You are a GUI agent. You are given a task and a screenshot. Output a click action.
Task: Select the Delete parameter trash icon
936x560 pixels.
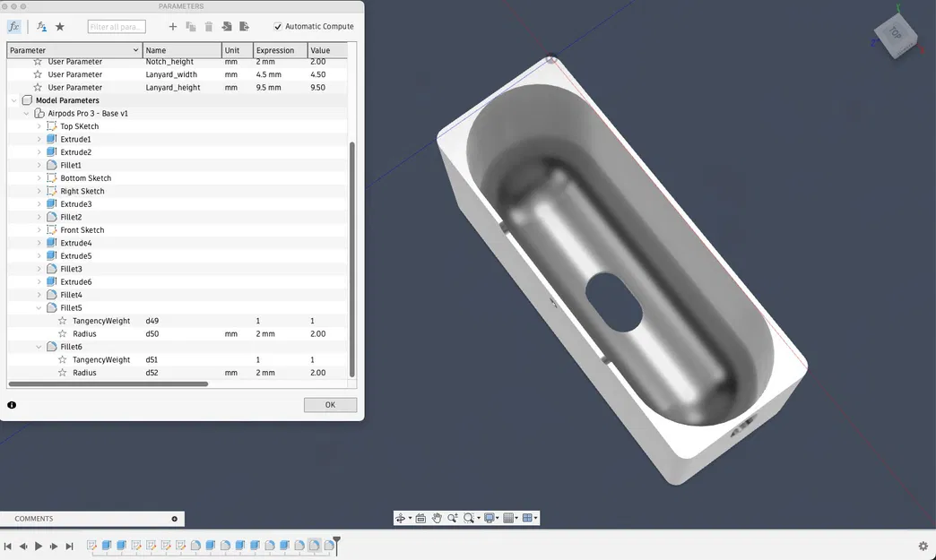tap(207, 26)
